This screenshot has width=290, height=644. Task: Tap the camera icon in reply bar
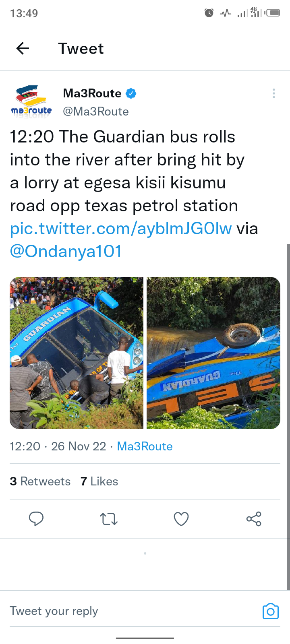pos(271,611)
